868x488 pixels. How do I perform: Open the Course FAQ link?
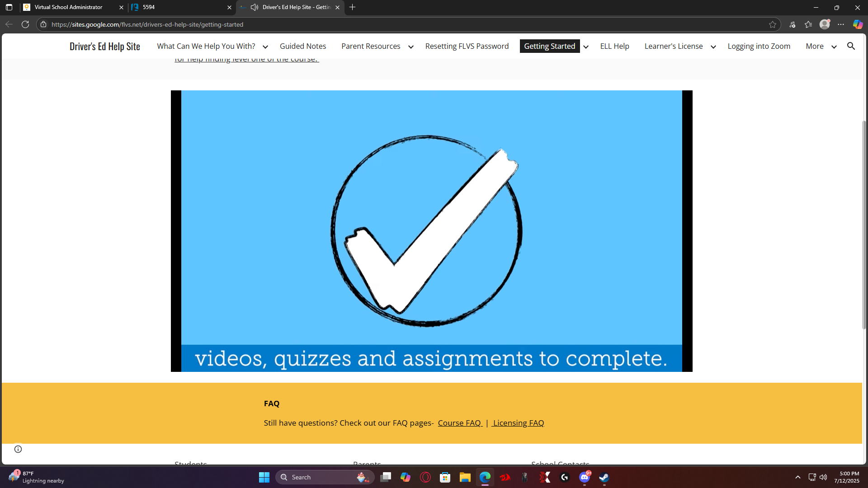459,423
